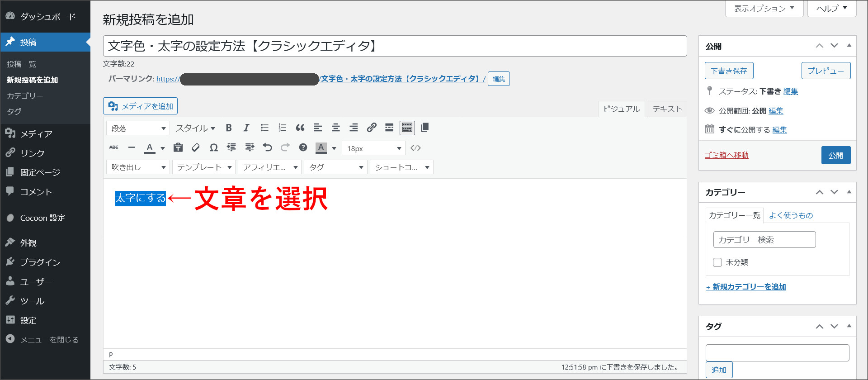
Task: Undo the last edit
Action: [267, 147]
